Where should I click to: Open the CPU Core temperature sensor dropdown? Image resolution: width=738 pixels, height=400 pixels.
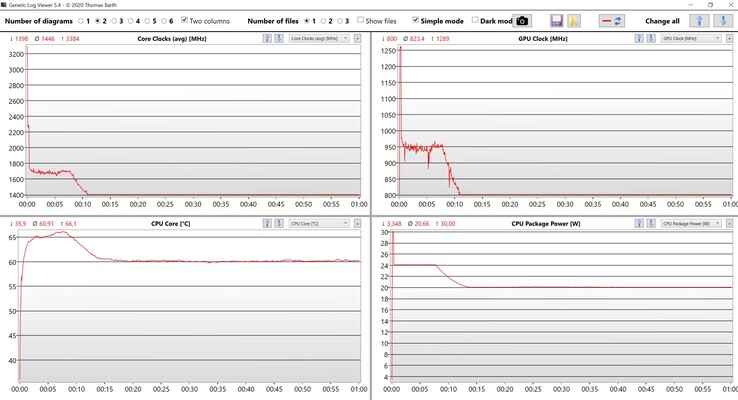click(318, 223)
